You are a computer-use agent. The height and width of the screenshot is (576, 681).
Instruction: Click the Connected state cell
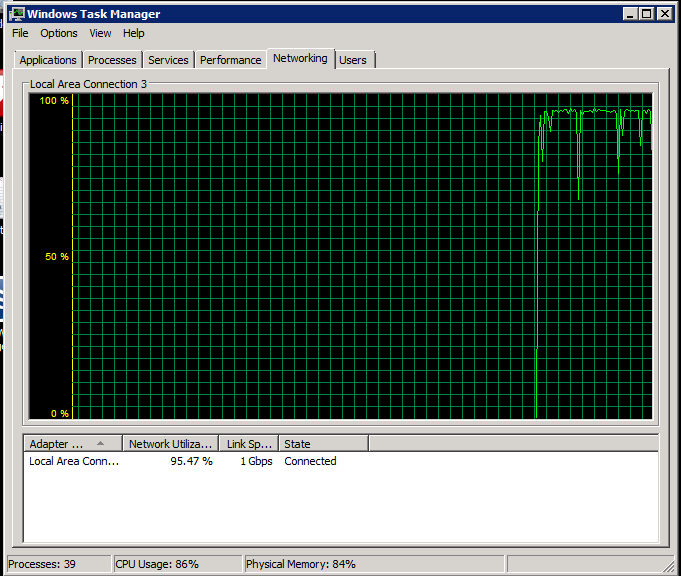(310, 461)
